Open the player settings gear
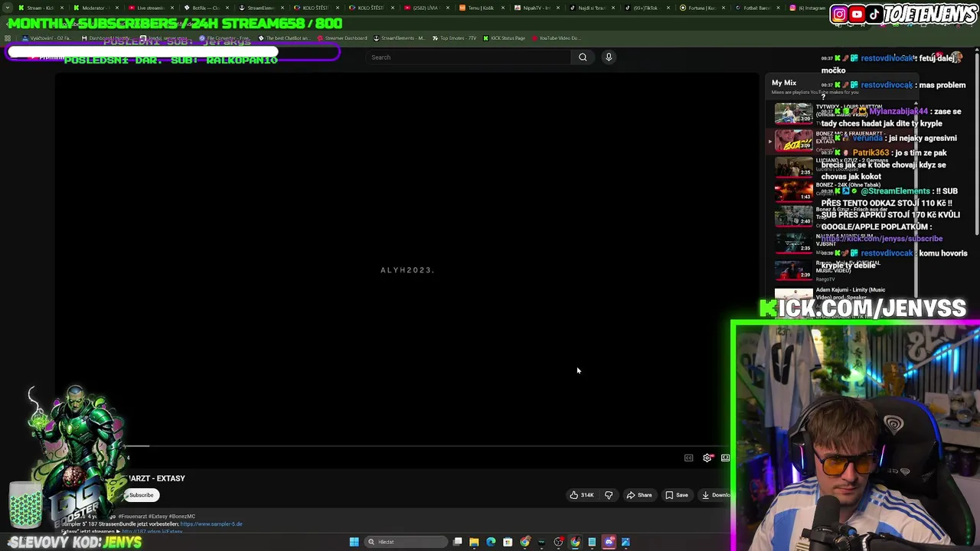This screenshot has height=551, width=980. pyautogui.click(x=707, y=458)
